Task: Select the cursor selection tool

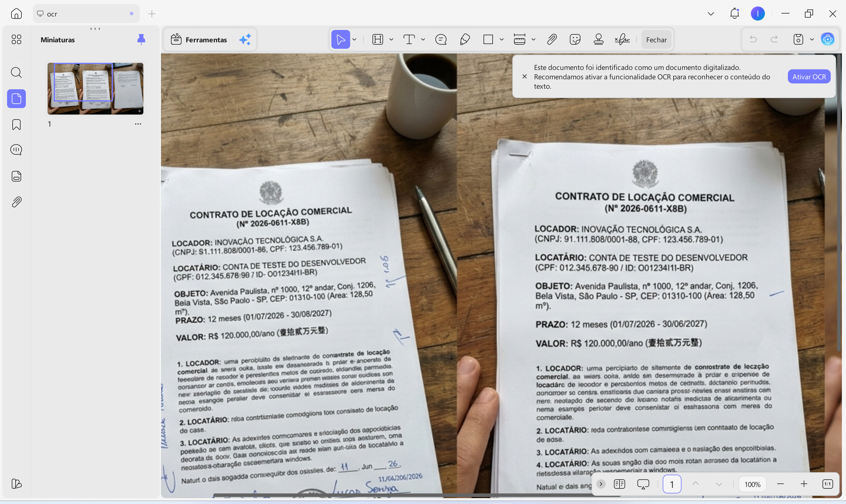Action: coord(340,39)
